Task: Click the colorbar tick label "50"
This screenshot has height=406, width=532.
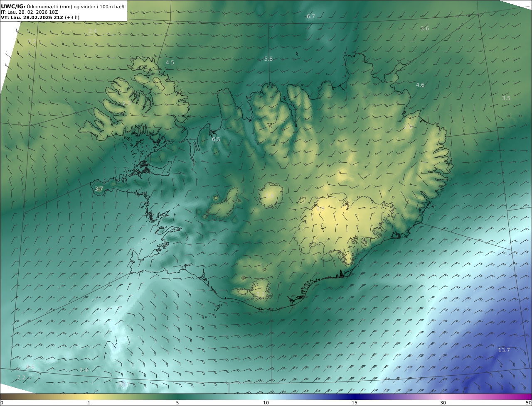Action: click(x=529, y=403)
